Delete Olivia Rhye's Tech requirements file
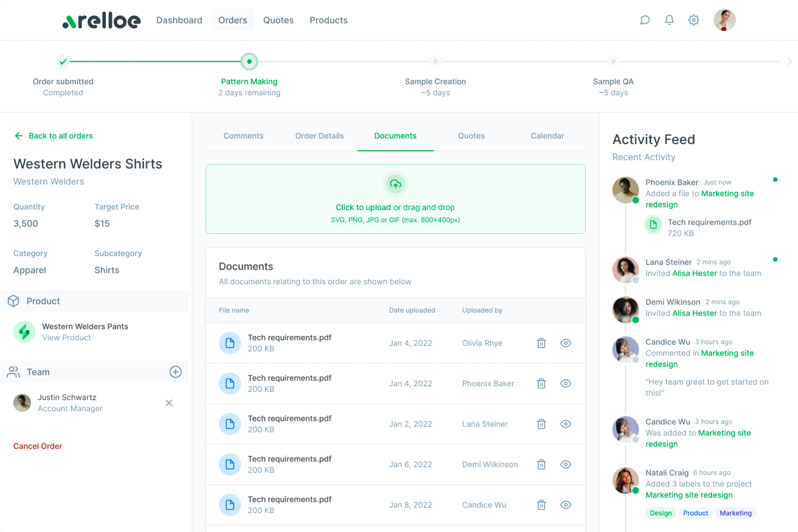798x532 pixels. pyautogui.click(x=541, y=343)
